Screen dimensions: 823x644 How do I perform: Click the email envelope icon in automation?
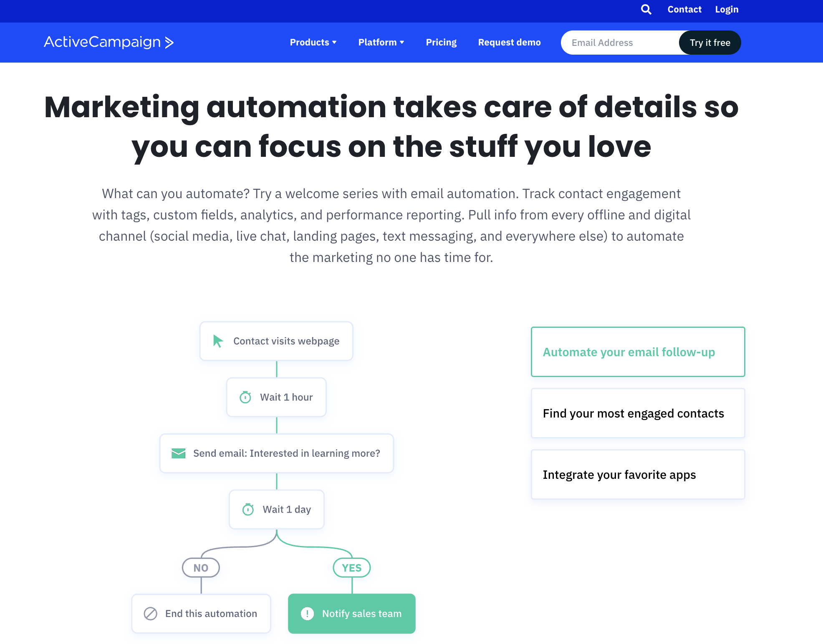point(178,453)
